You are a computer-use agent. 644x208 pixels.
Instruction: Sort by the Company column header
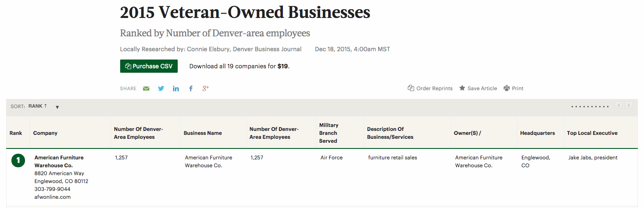[x=45, y=133]
